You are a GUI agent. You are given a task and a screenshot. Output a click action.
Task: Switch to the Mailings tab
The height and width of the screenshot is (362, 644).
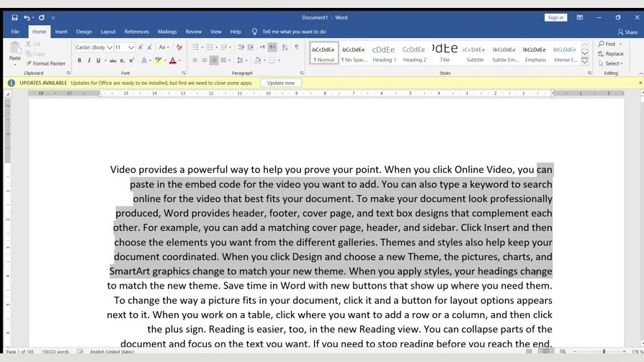click(x=167, y=32)
